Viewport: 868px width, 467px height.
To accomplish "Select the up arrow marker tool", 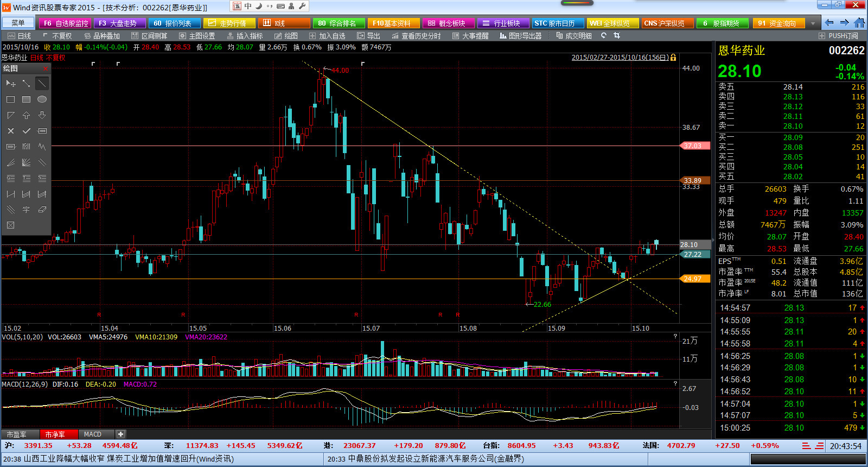I will [x=26, y=115].
